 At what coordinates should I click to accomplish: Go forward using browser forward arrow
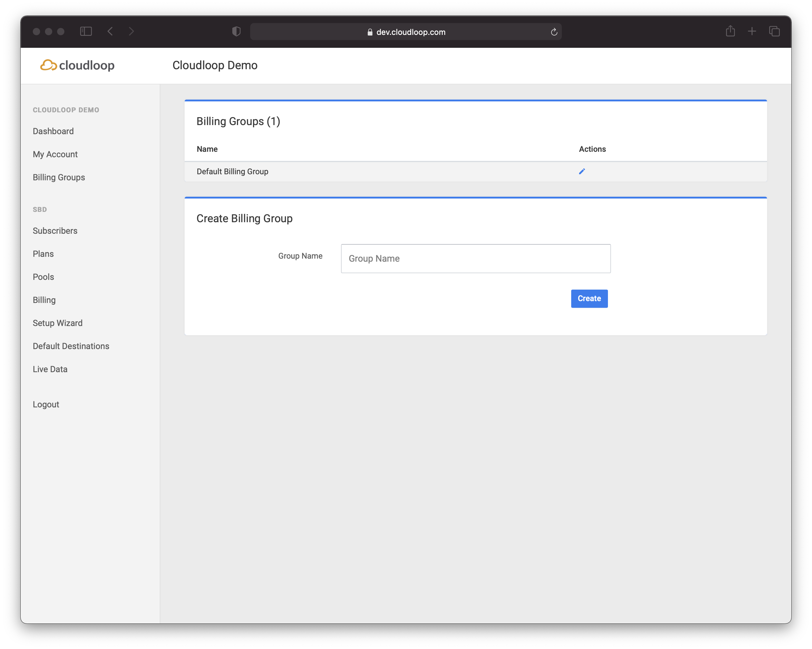click(x=131, y=31)
